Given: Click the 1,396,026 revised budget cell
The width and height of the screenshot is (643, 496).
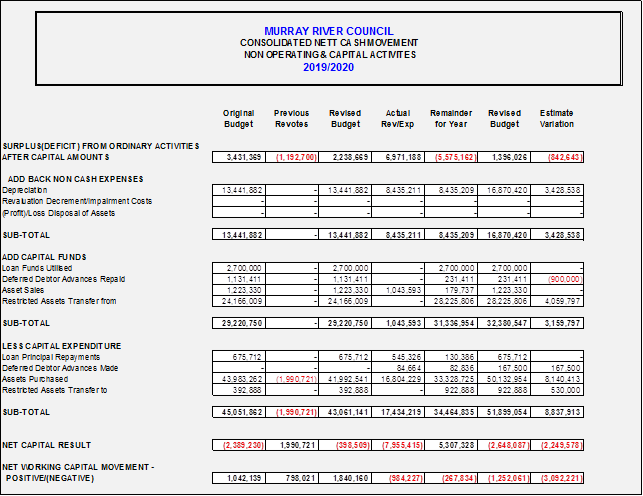Looking at the screenshot, I should click(504, 157).
